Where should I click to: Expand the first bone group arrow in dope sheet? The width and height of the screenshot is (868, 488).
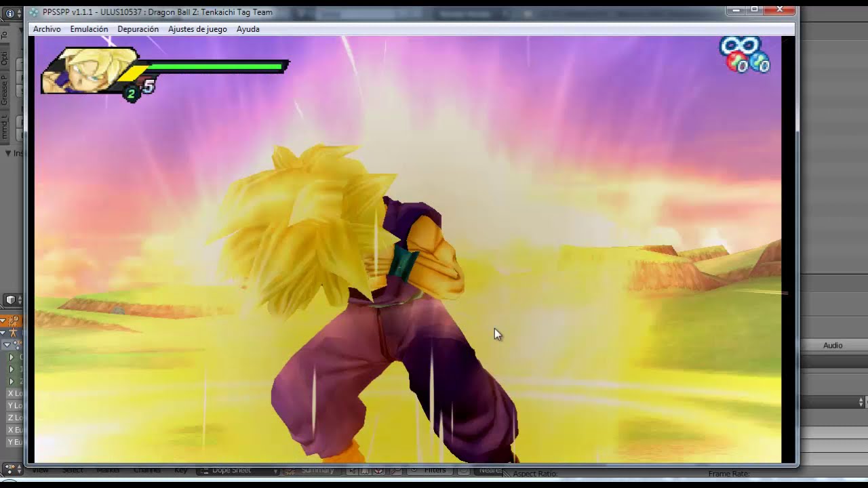tap(11, 357)
